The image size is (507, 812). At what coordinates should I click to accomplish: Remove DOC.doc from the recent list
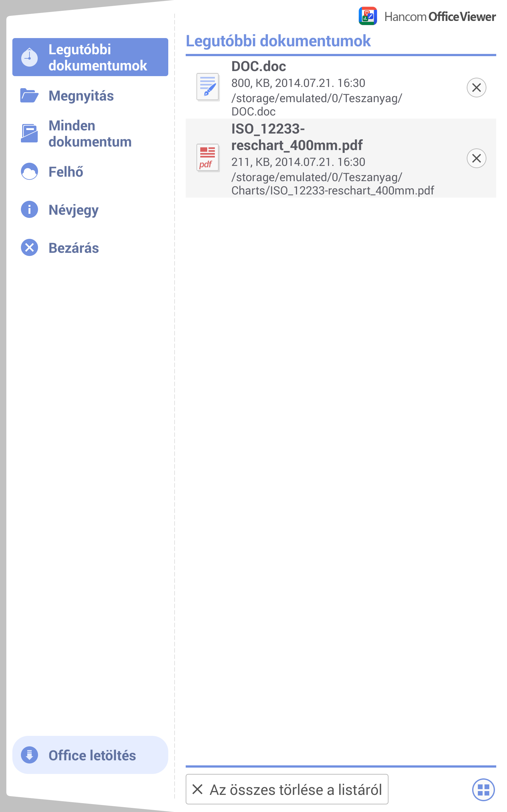click(x=477, y=88)
